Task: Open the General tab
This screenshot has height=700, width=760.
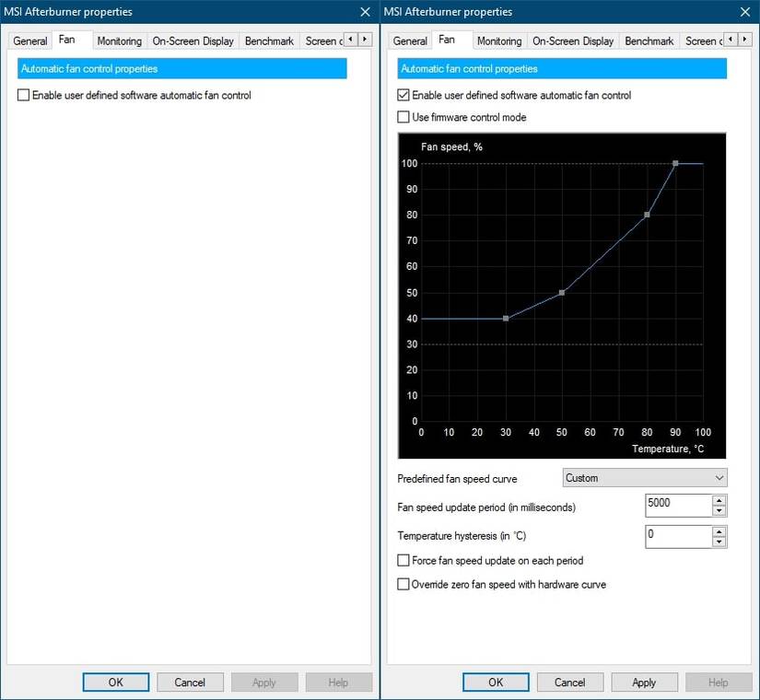Action: click(x=410, y=41)
